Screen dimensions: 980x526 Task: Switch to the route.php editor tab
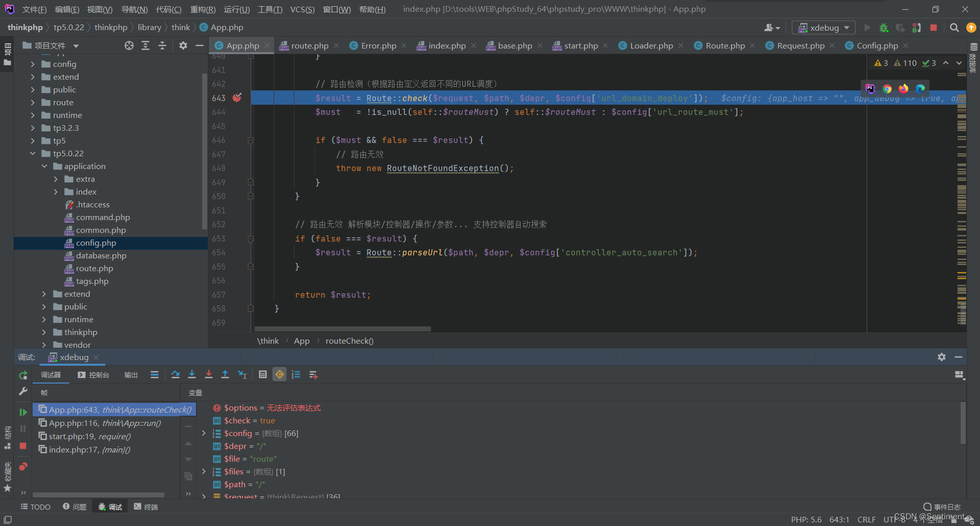coord(309,45)
